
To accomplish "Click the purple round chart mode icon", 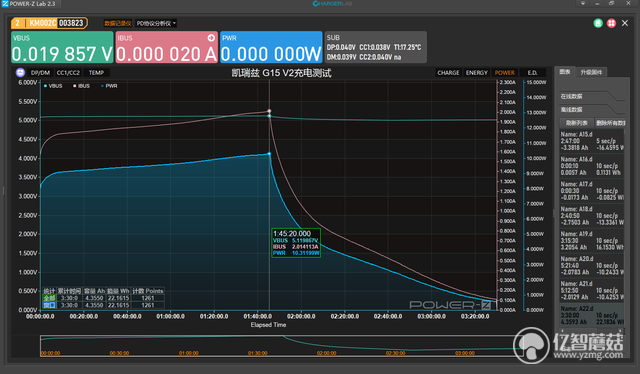I will [20, 73].
